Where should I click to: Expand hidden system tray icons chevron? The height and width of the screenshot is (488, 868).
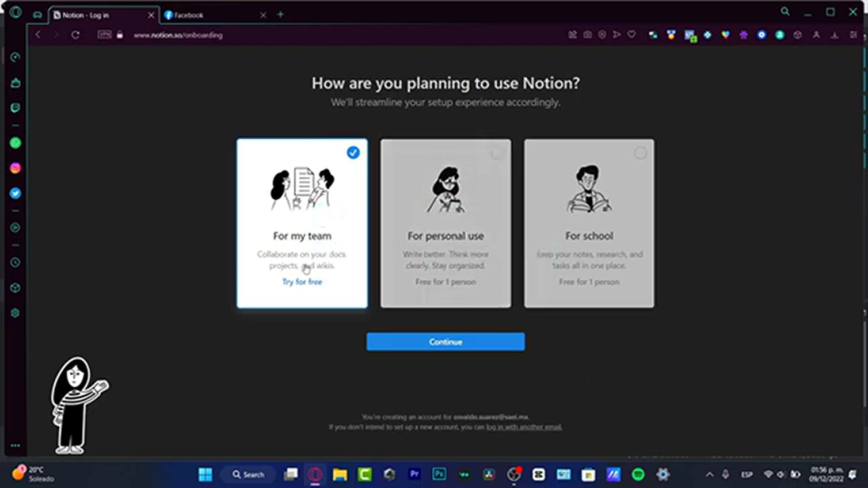point(710,474)
